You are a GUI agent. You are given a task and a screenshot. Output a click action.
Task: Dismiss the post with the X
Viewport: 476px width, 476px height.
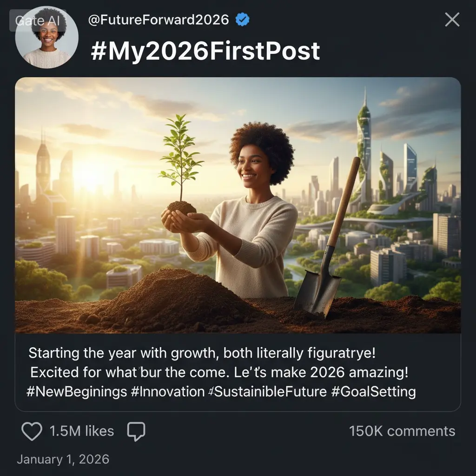[x=451, y=20]
